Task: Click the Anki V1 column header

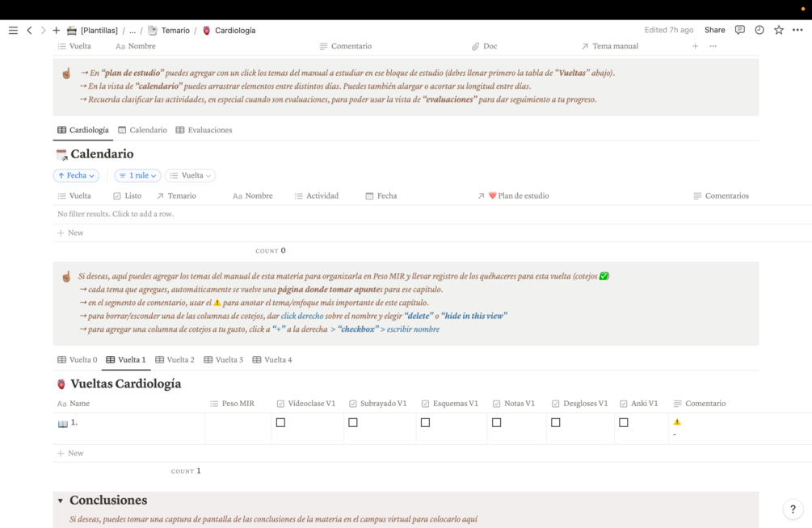Action: coord(639,403)
